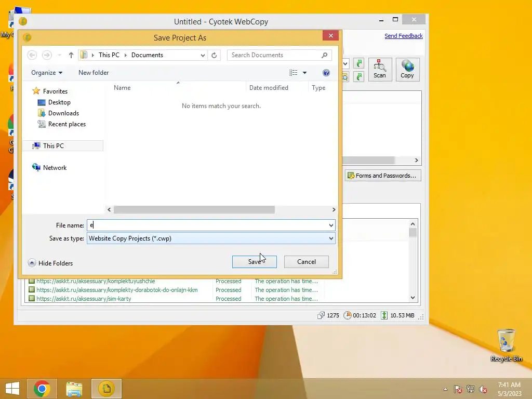The height and width of the screenshot is (399, 532).
Task: Click Forms and Passwords button in WebCopy
Action: tap(383, 176)
